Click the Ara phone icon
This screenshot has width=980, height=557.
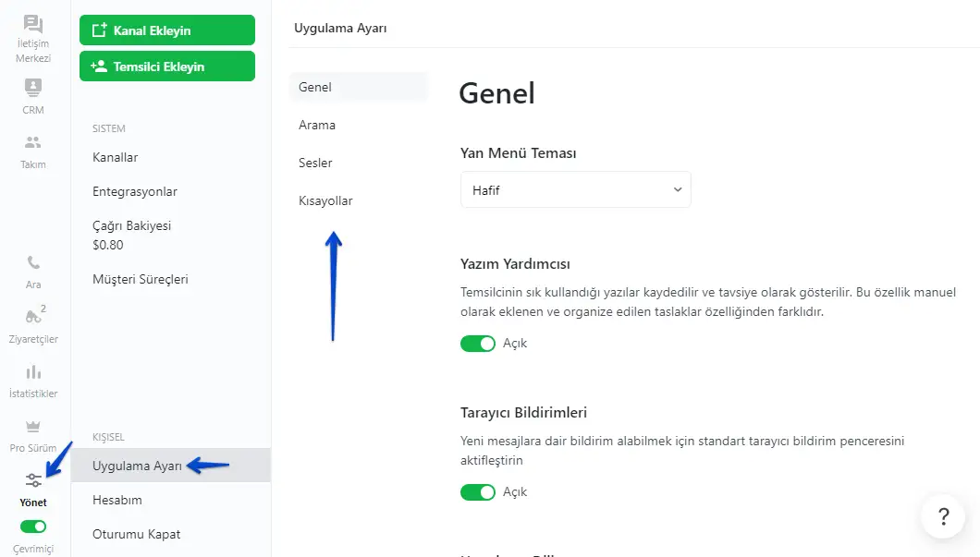[x=33, y=262]
